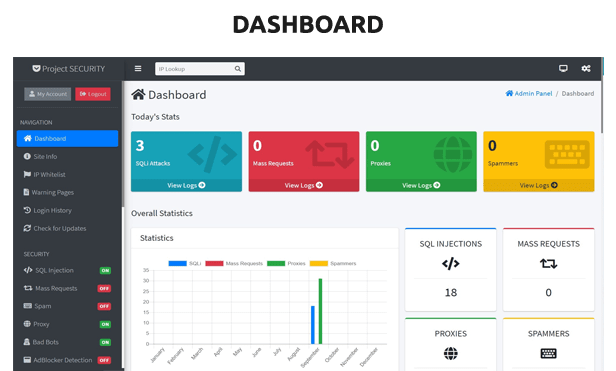Screen dimensions: 616x371
Task: Toggle the blue SQLi legend swatch
Action: pos(177,263)
